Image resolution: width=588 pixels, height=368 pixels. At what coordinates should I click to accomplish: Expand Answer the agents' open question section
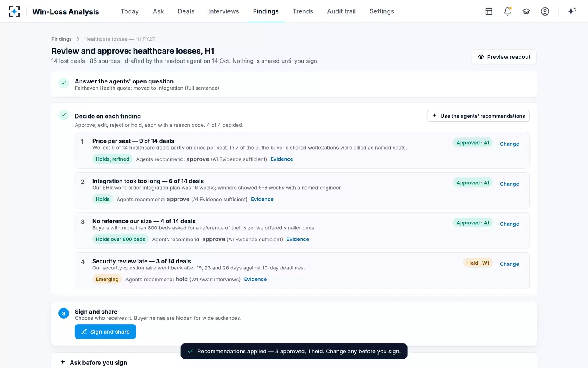pos(294,84)
